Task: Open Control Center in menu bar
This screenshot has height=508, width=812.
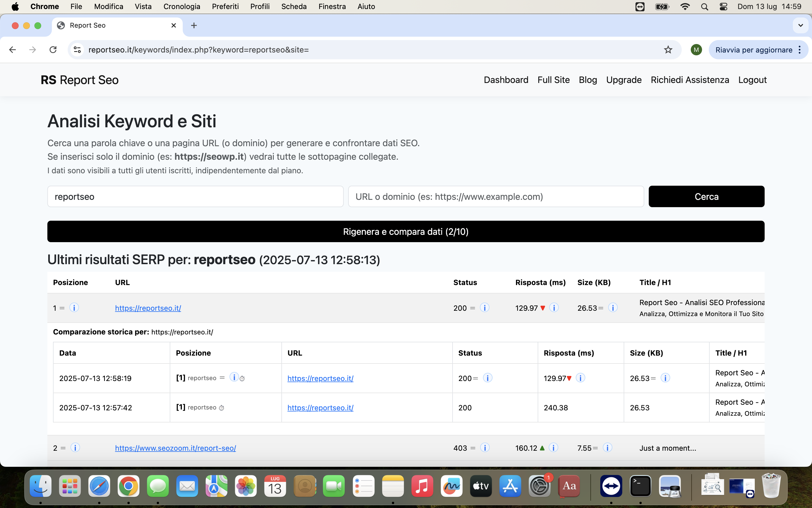Action: pos(723,7)
